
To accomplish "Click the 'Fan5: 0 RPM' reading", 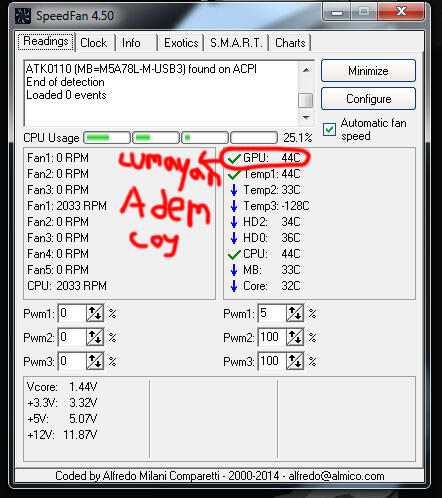I will point(58,270).
